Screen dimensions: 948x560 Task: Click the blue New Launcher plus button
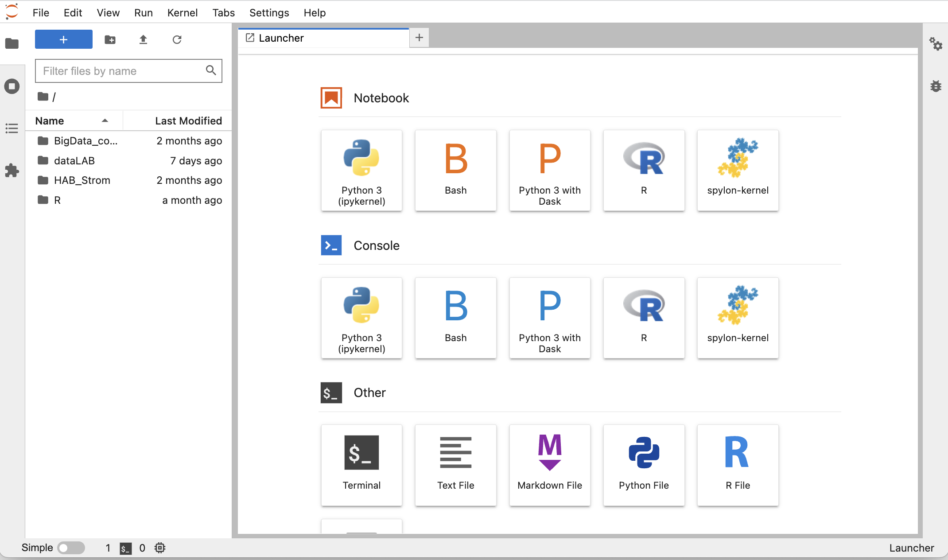(x=64, y=39)
